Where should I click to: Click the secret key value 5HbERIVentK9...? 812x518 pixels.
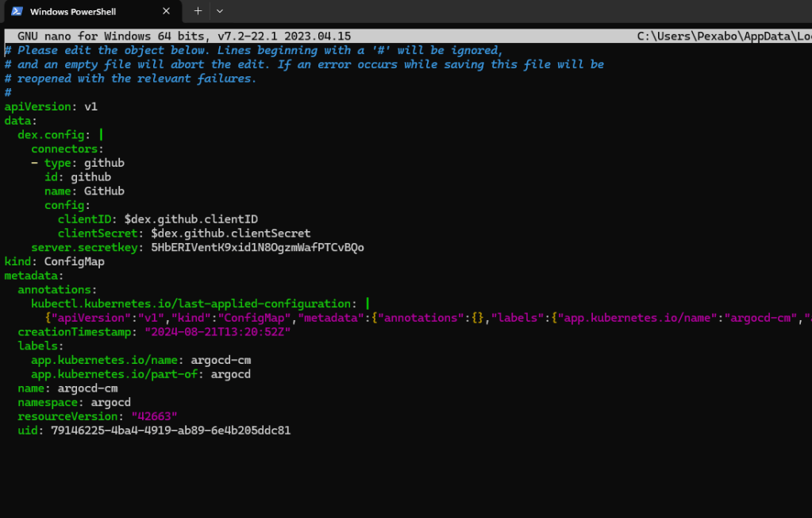(x=257, y=247)
